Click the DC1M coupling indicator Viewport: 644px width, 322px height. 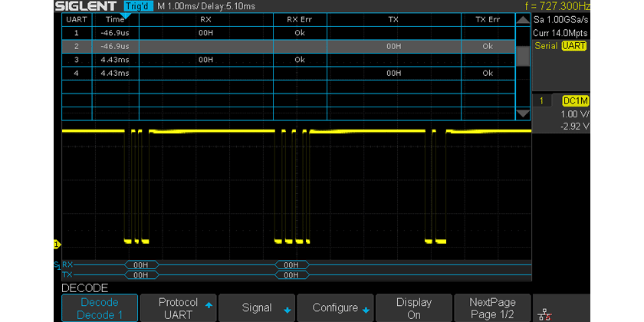(574, 101)
